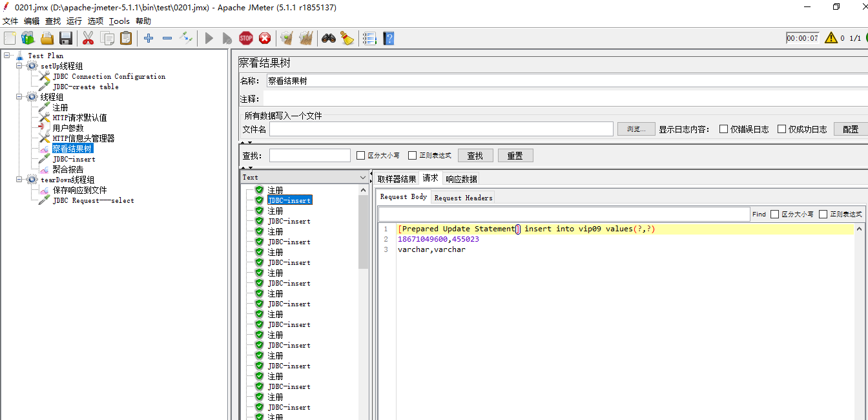Save the test plan with the floppy disk icon
Screen dimensions: 868x420
pyautogui.click(x=66, y=38)
